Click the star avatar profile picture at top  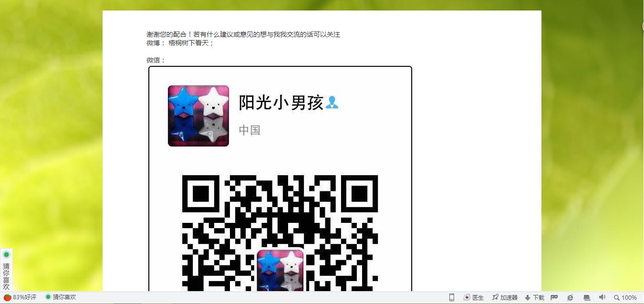coord(198,116)
